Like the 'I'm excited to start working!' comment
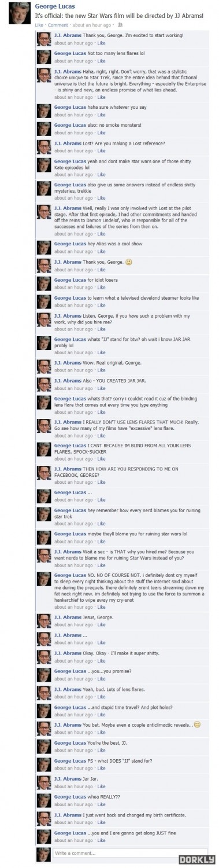The width and height of the screenshot is (219, 868). [101, 43]
